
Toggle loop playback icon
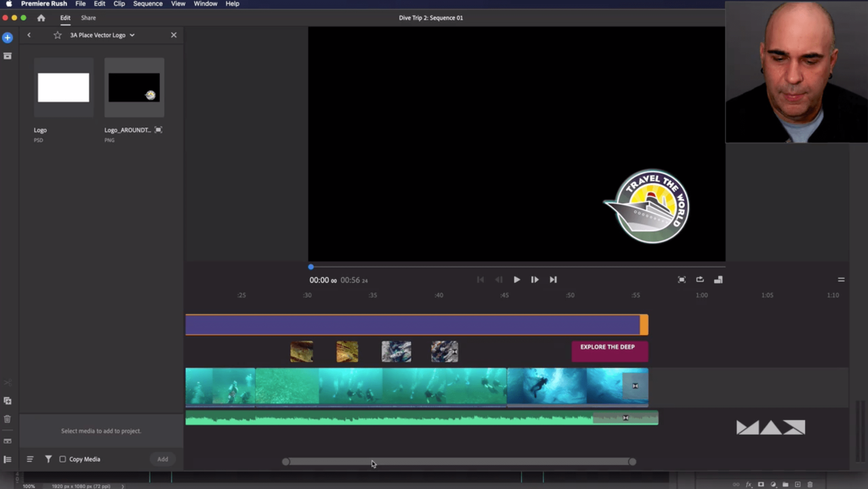700,279
